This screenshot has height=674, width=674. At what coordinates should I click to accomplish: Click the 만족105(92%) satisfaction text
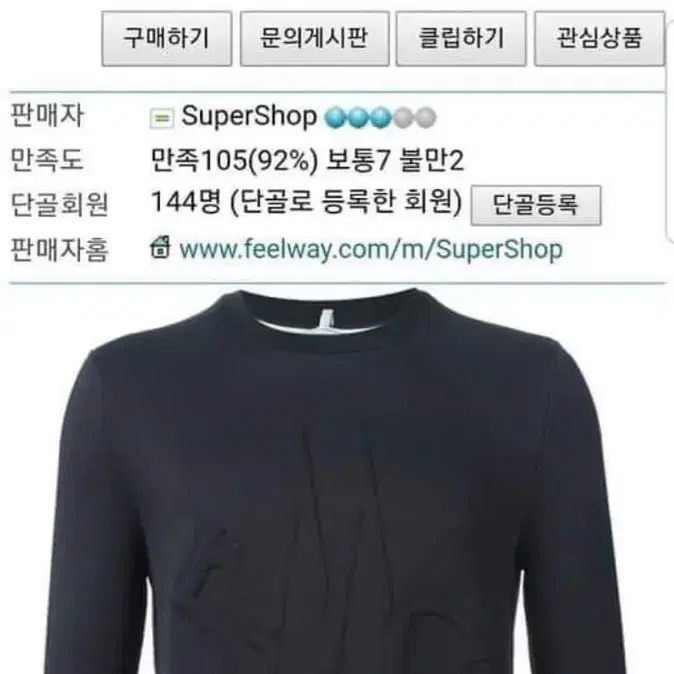click(x=235, y=160)
